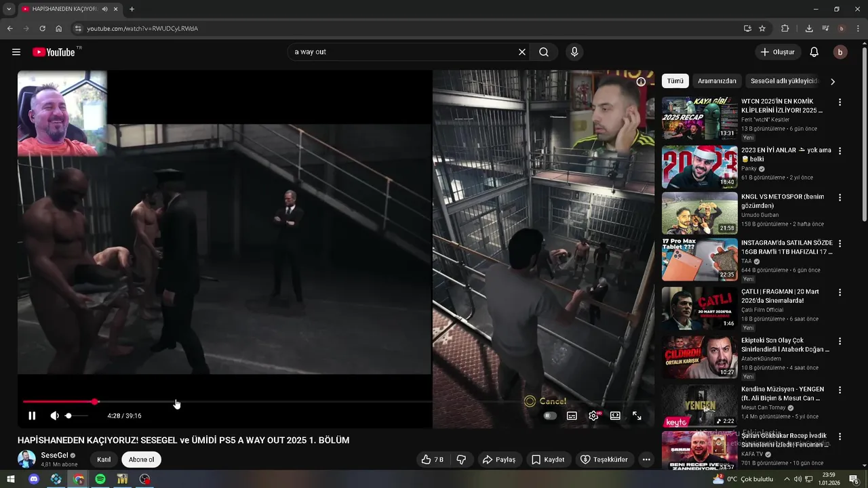Toggle subtitles in the player
Image resolution: width=868 pixels, height=488 pixels.
coord(572,415)
